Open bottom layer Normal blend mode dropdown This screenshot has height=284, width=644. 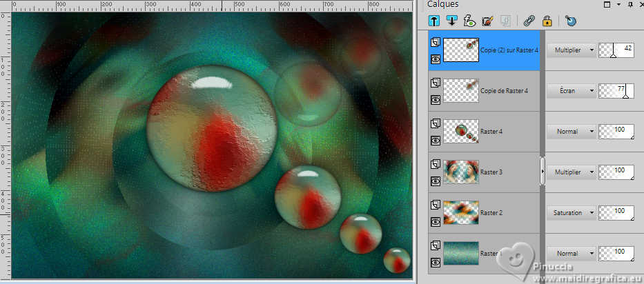click(572, 253)
